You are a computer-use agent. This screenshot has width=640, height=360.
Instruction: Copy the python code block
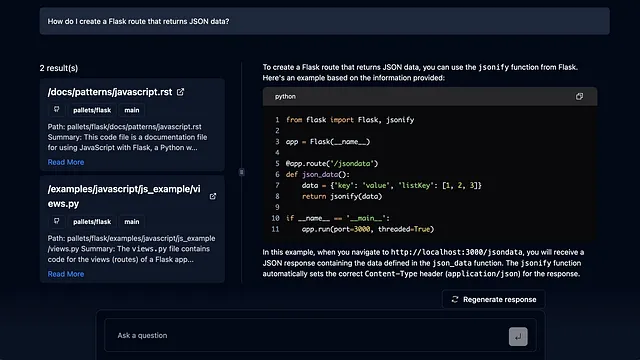[x=579, y=96]
